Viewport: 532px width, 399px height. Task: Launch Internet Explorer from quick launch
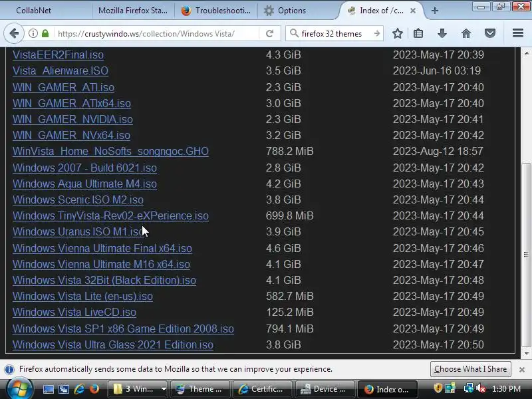79,389
